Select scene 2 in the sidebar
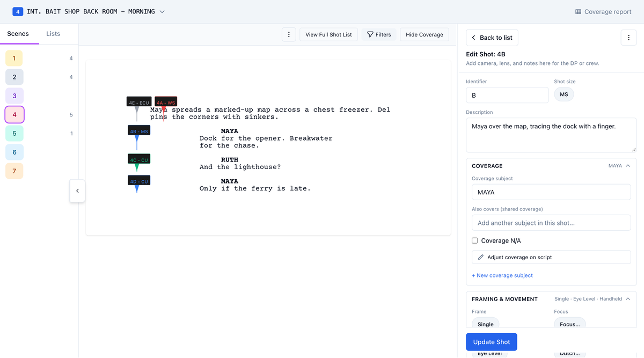 14,77
